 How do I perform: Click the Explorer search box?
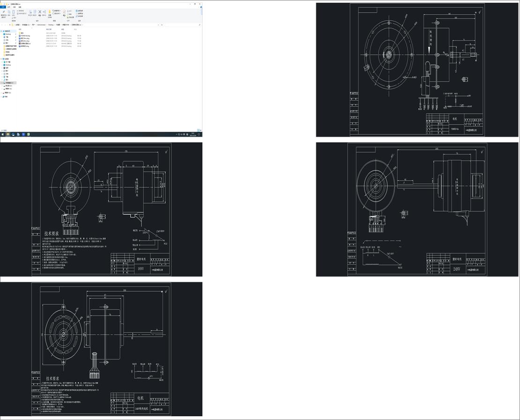[182, 25]
